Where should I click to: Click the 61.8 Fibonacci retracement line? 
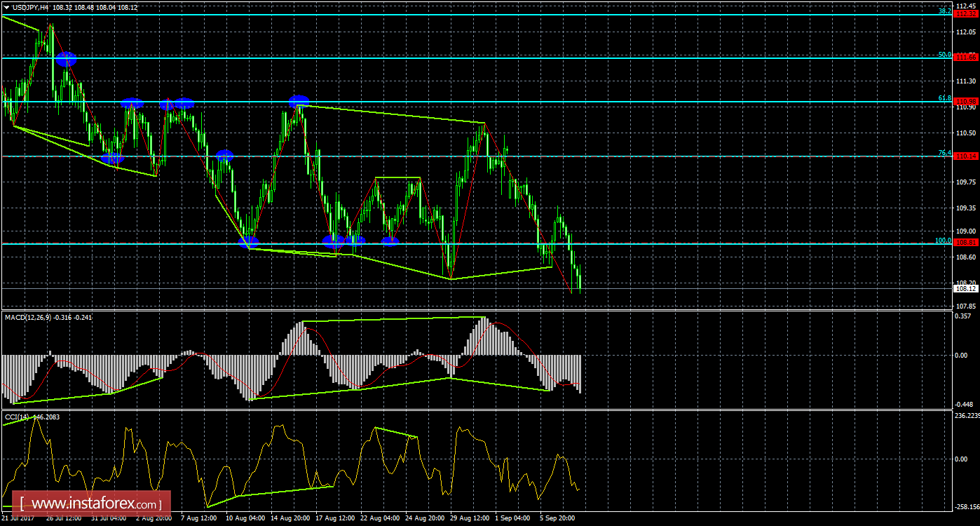click(491, 102)
